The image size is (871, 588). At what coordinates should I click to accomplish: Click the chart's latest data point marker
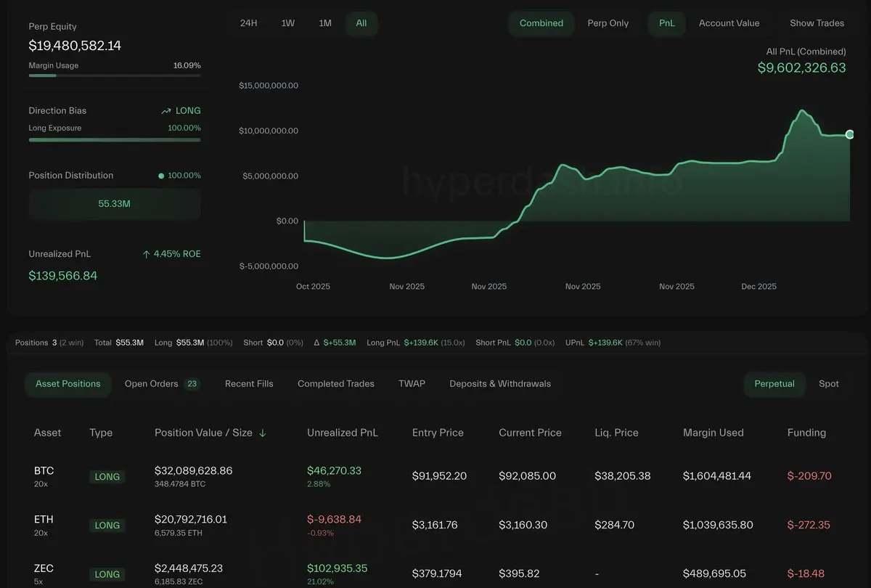[850, 134]
